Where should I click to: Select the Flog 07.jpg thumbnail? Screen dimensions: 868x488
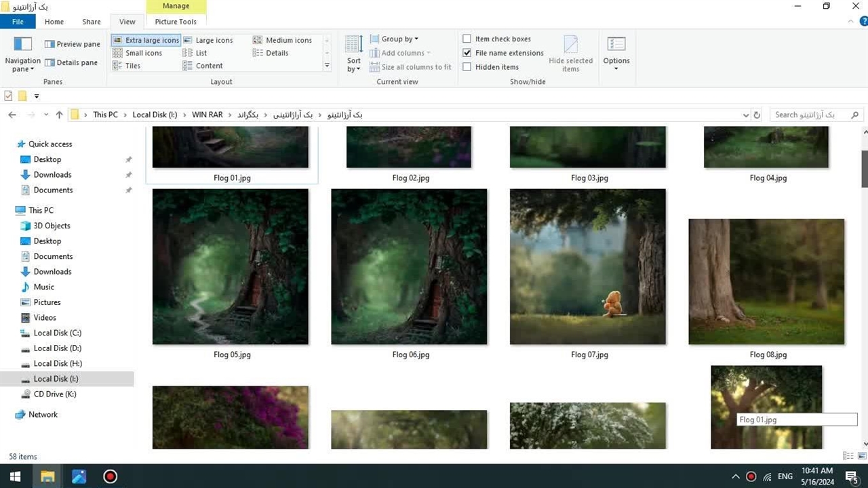587,267
